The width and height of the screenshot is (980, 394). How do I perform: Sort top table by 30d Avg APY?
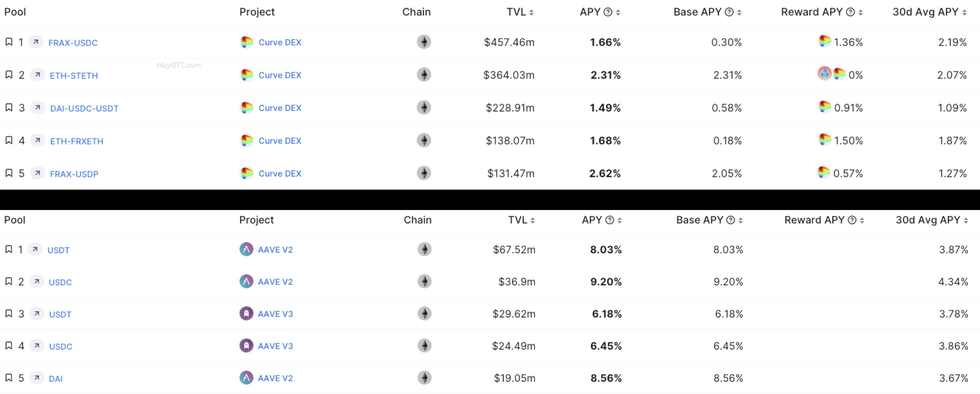coord(964,12)
